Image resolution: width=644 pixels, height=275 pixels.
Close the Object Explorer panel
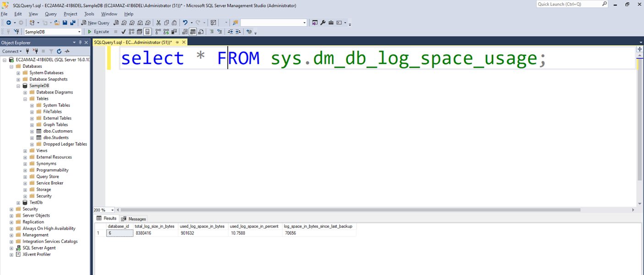pyautogui.click(x=86, y=43)
